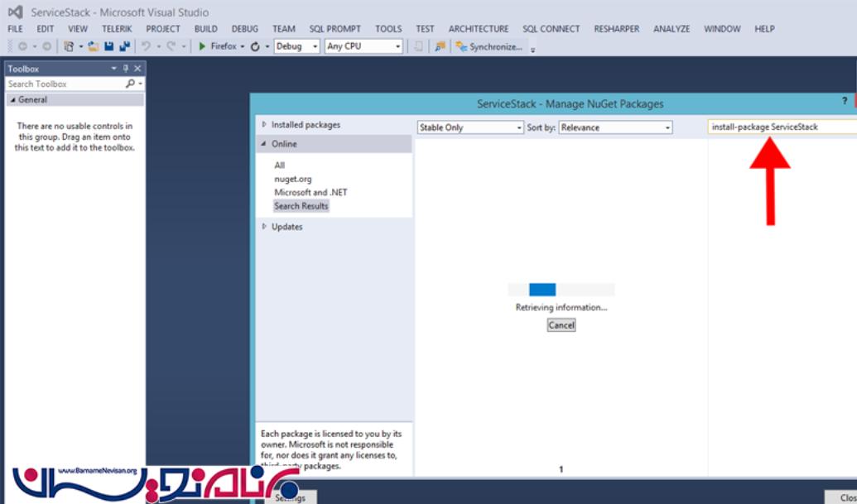Cancel retrieving package information

pos(561,325)
